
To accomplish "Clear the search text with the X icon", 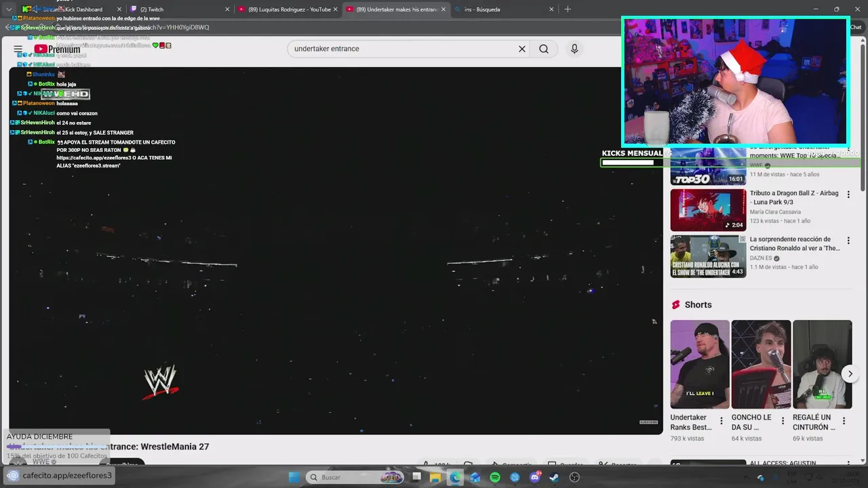I will click(522, 49).
